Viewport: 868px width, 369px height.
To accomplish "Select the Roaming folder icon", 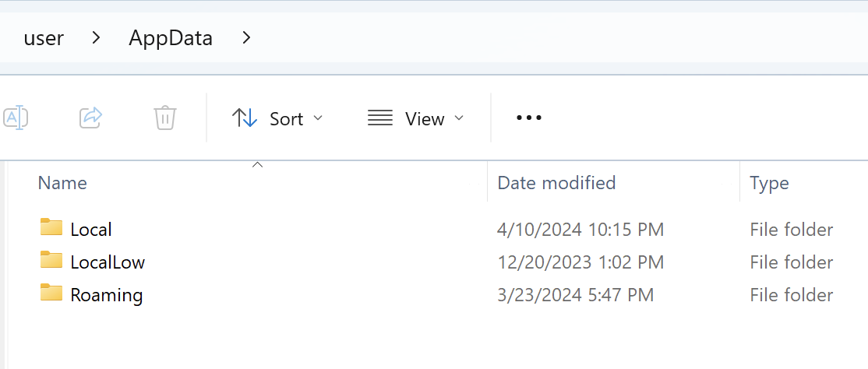I will [51, 293].
